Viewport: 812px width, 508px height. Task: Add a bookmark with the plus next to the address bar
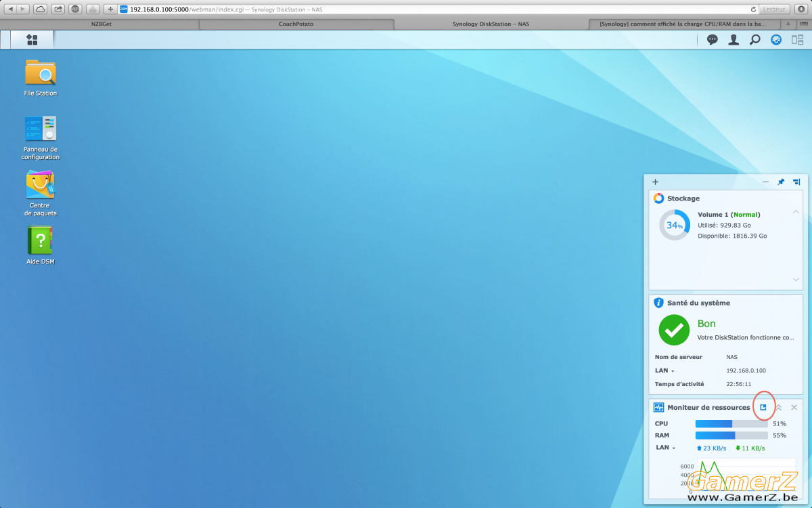point(110,9)
